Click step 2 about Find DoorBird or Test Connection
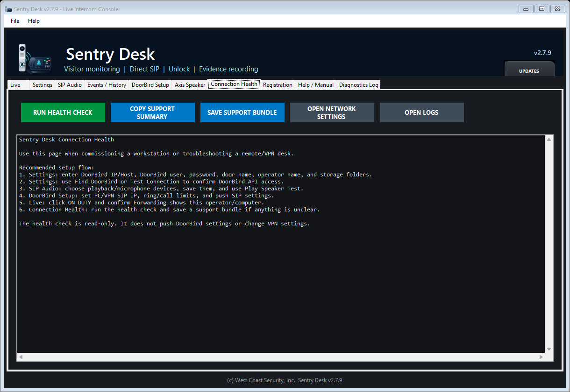The width and height of the screenshot is (570, 392). (151, 182)
